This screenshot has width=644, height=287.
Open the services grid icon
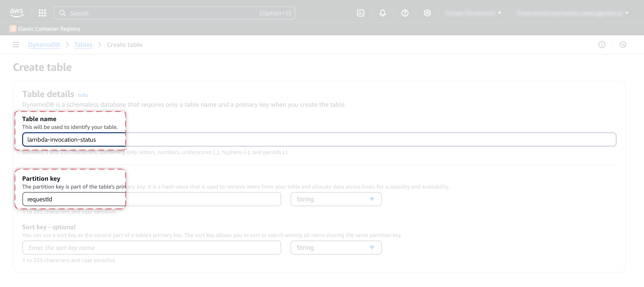[x=42, y=13]
